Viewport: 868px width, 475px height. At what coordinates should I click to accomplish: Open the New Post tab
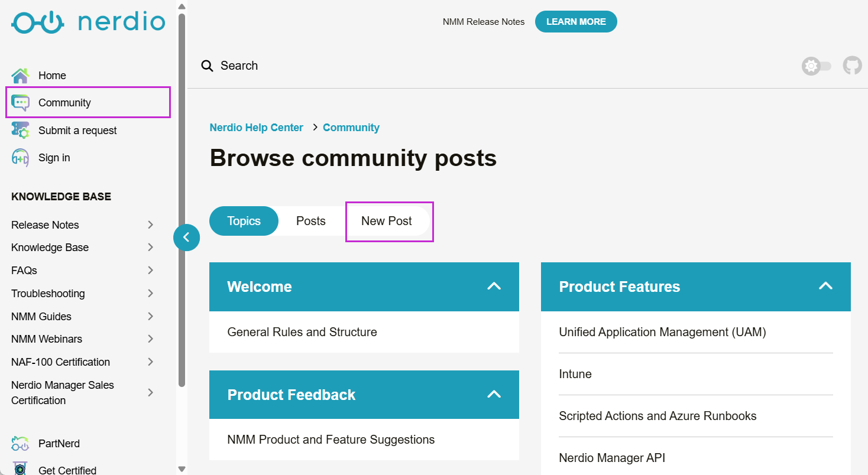pyautogui.click(x=387, y=221)
